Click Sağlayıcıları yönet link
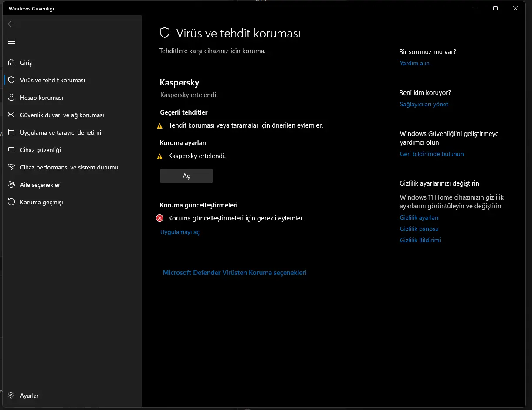This screenshot has height=410, width=532. point(424,104)
